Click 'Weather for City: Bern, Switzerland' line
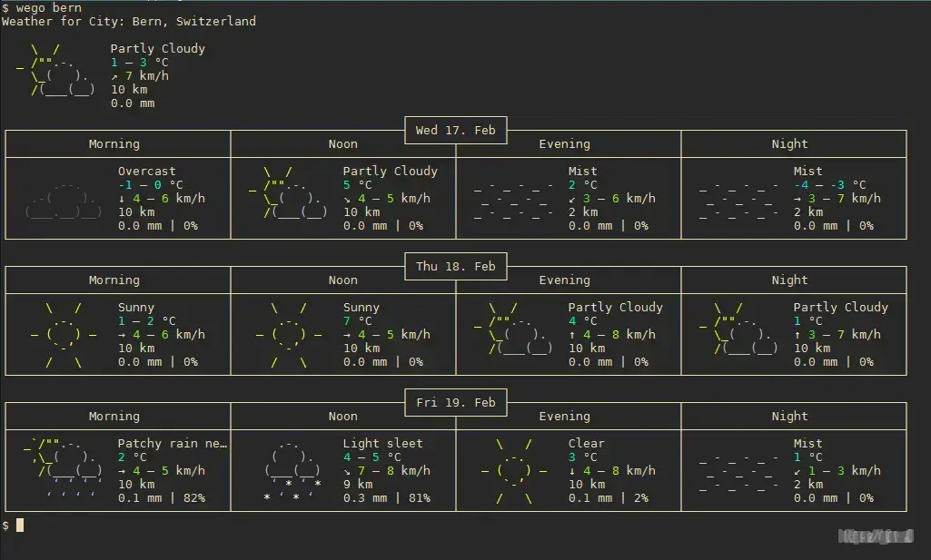The width and height of the screenshot is (931, 560). point(129,22)
